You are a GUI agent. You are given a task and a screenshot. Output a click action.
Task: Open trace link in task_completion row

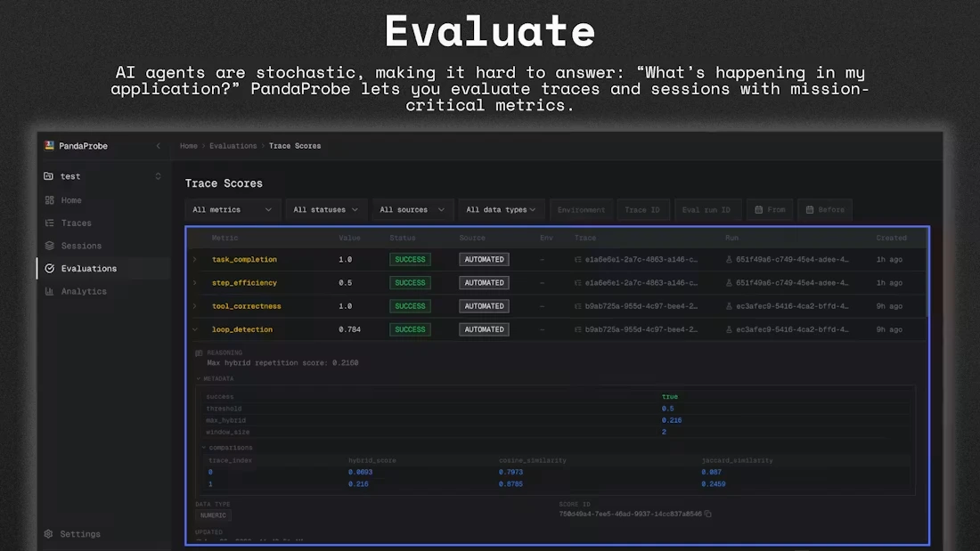coord(641,259)
